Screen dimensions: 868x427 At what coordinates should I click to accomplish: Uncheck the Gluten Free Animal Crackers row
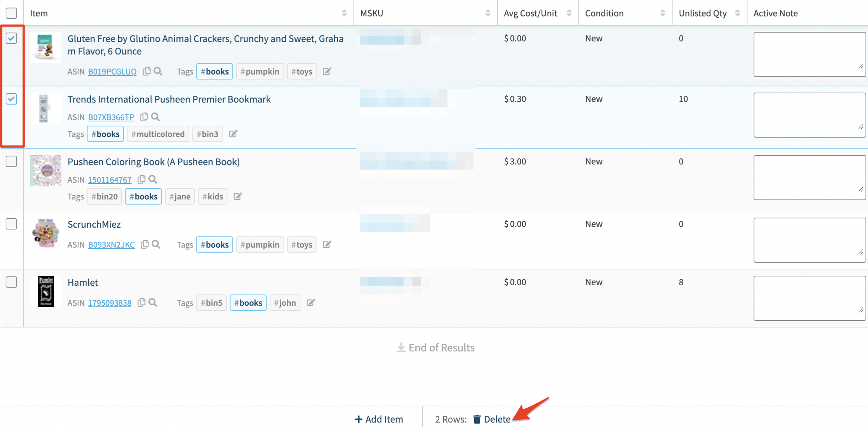pos(11,38)
